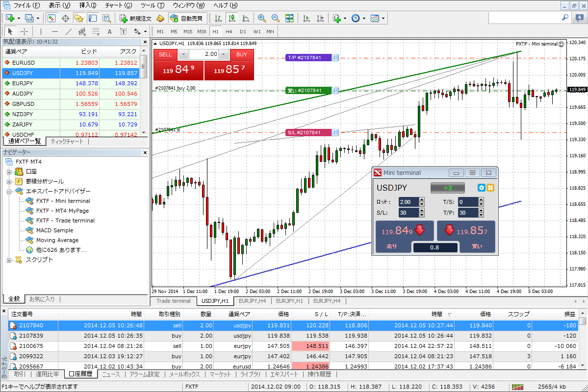Image resolution: width=588 pixels, height=392 pixels.
Task: Select the text label tool icon
Action: click(x=109, y=32)
